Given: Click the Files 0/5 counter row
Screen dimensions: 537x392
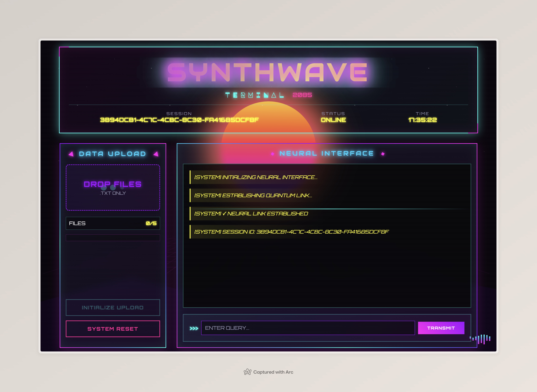Looking at the screenshot, I should click(x=113, y=223).
